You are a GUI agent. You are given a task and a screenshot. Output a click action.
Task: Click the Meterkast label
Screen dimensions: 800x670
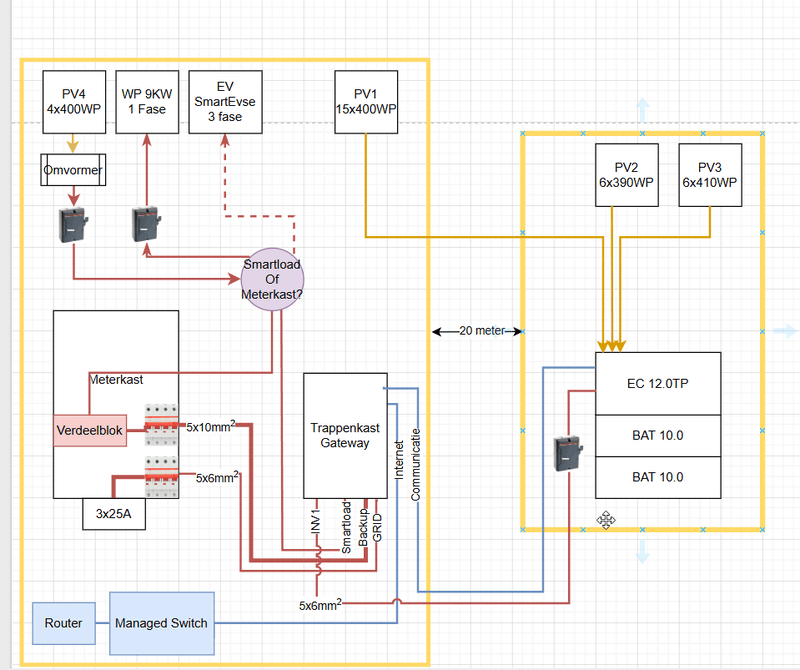pyautogui.click(x=116, y=380)
